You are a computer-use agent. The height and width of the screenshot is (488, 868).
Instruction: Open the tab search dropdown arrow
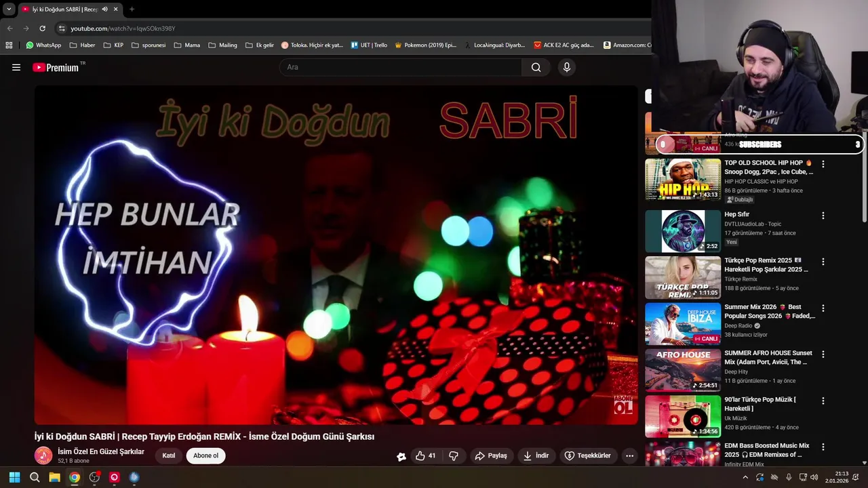tap(8, 9)
